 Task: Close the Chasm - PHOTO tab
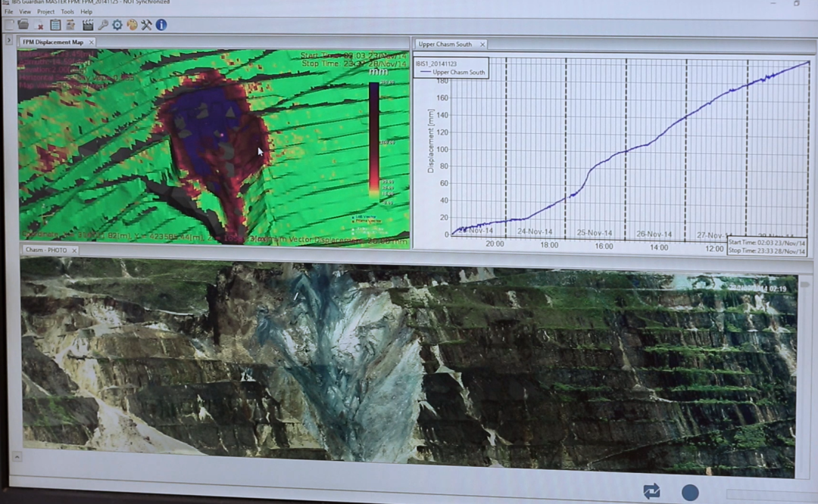[x=74, y=250]
